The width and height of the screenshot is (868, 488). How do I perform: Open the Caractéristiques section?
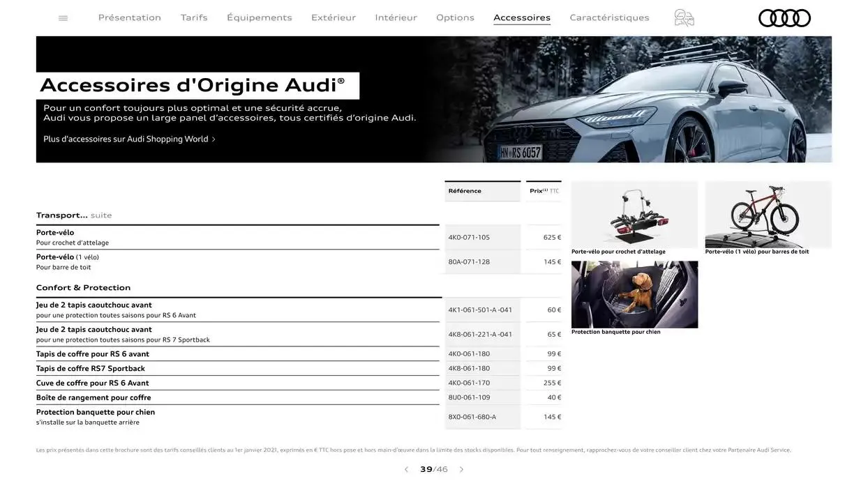point(608,17)
